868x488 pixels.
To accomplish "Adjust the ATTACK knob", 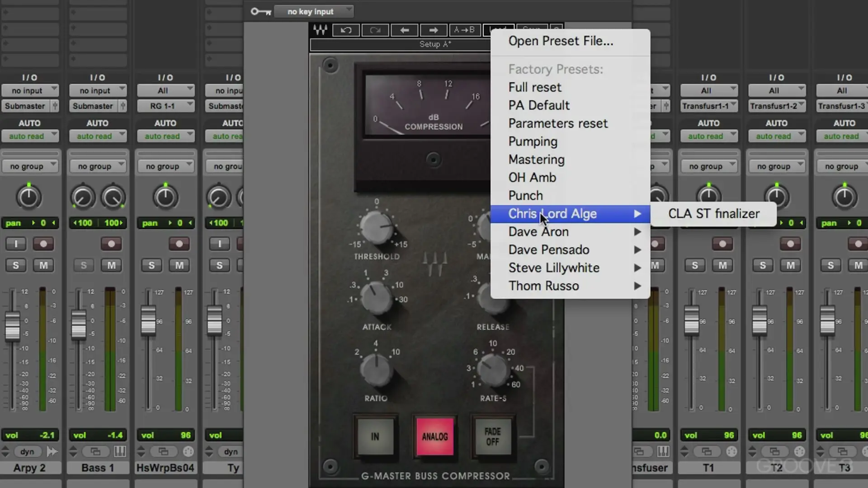I will 376,298.
